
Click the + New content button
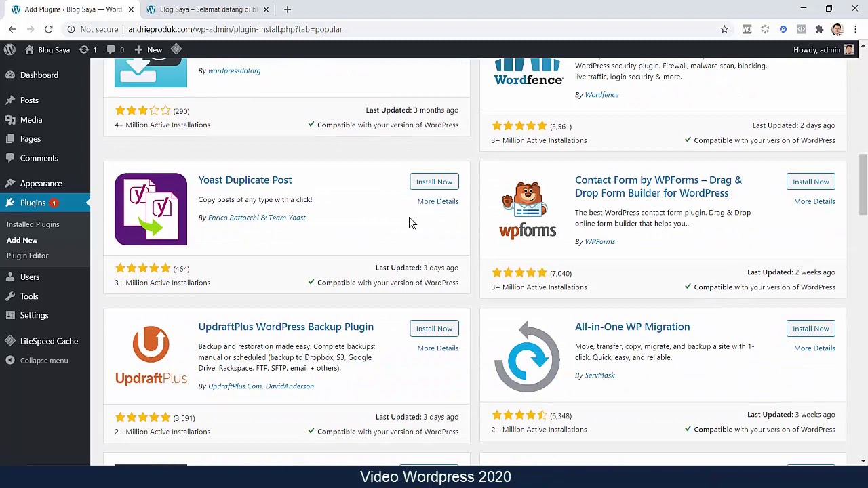click(148, 49)
